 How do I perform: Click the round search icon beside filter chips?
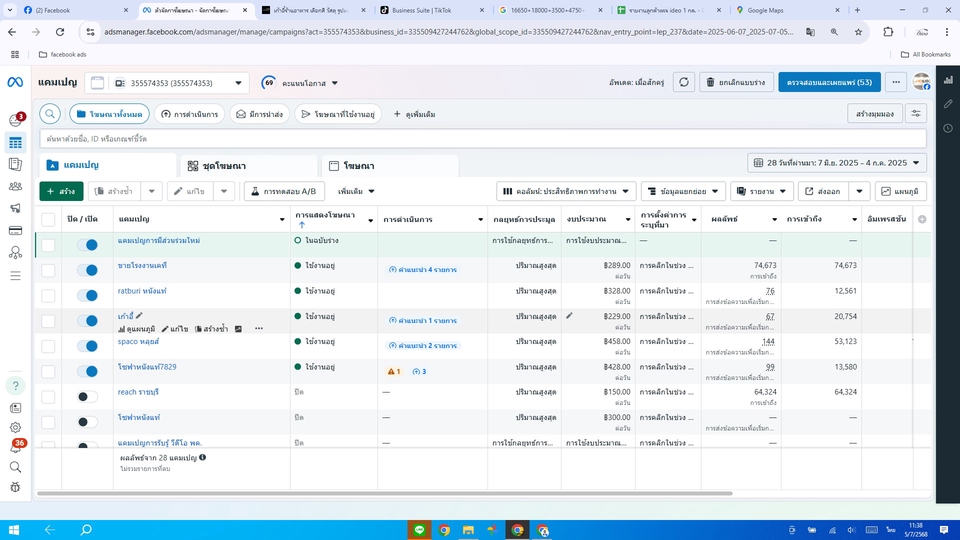(x=50, y=114)
